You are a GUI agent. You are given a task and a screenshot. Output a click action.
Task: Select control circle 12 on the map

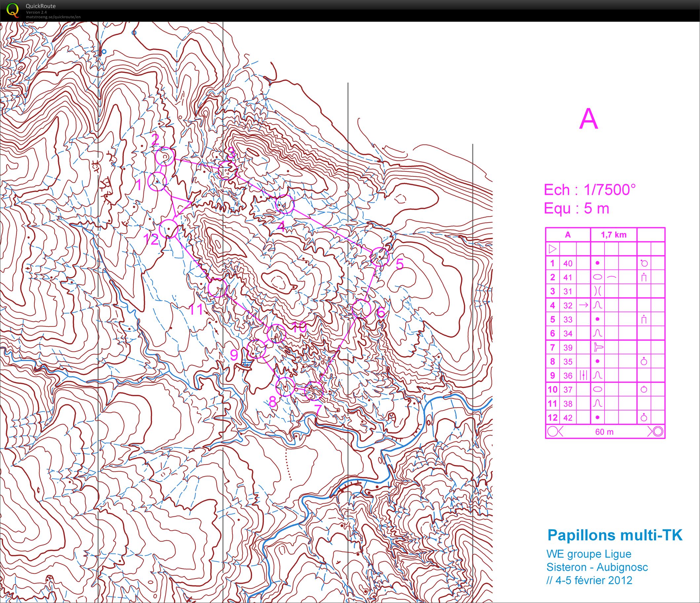169,229
